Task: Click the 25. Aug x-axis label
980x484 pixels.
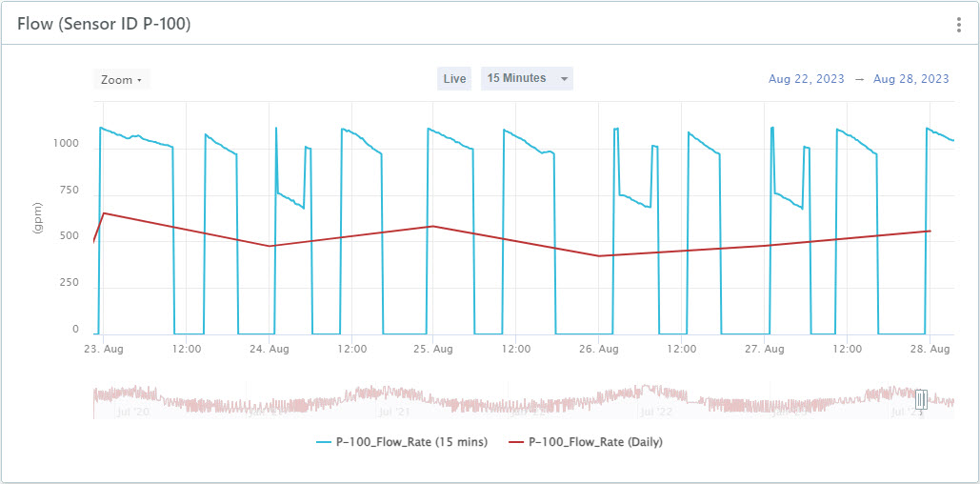Action: pos(432,349)
